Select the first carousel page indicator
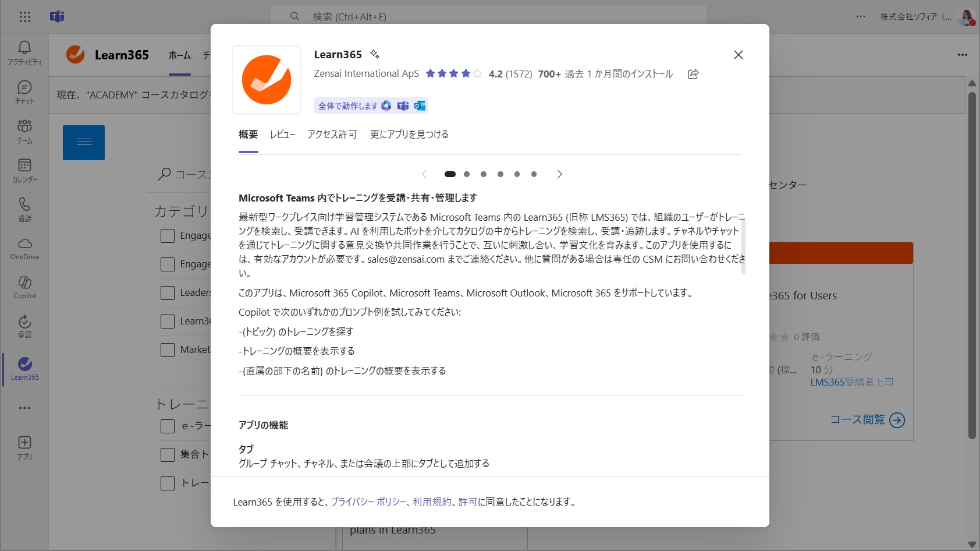980x551 pixels. click(450, 174)
